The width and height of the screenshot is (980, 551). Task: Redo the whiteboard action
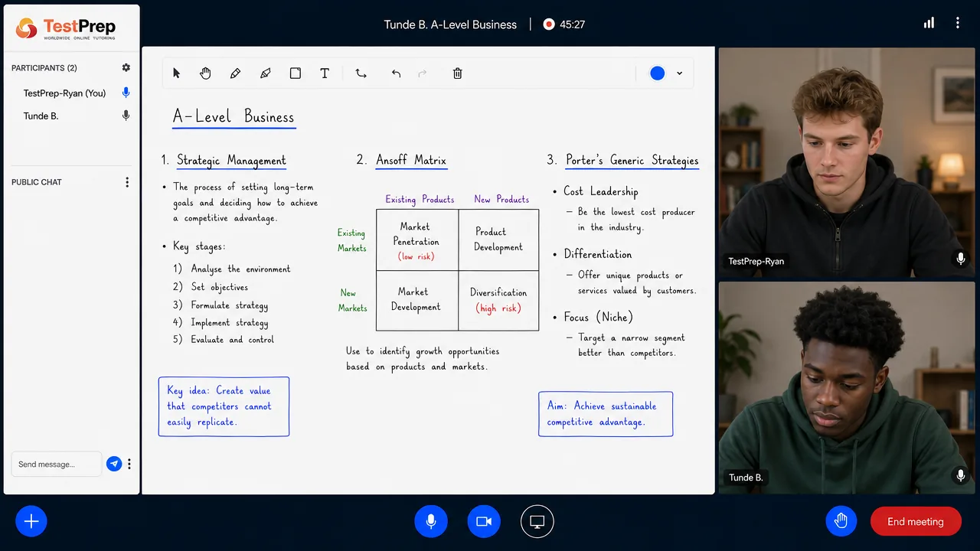(x=422, y=73)
